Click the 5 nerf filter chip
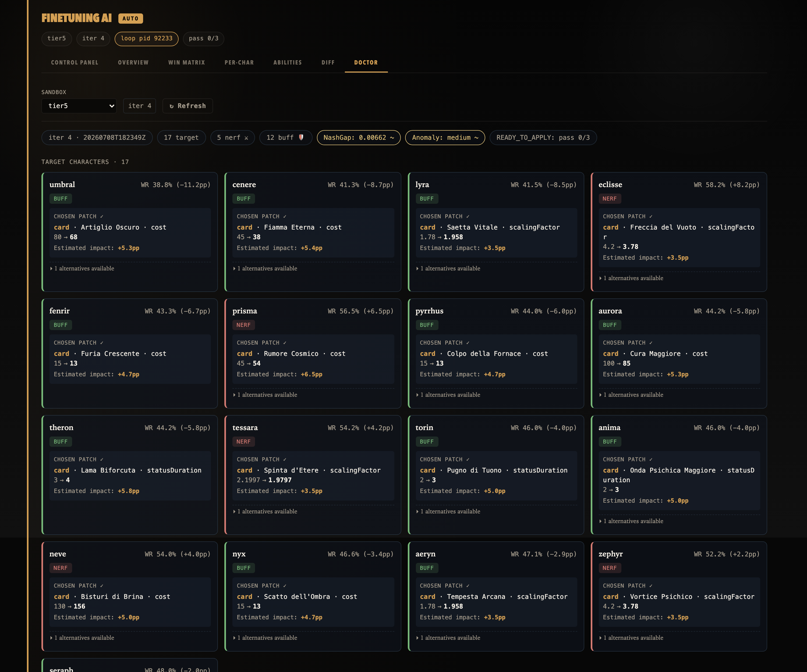The width and height of the screenshot is (807, 672). (x=232, y=137)
